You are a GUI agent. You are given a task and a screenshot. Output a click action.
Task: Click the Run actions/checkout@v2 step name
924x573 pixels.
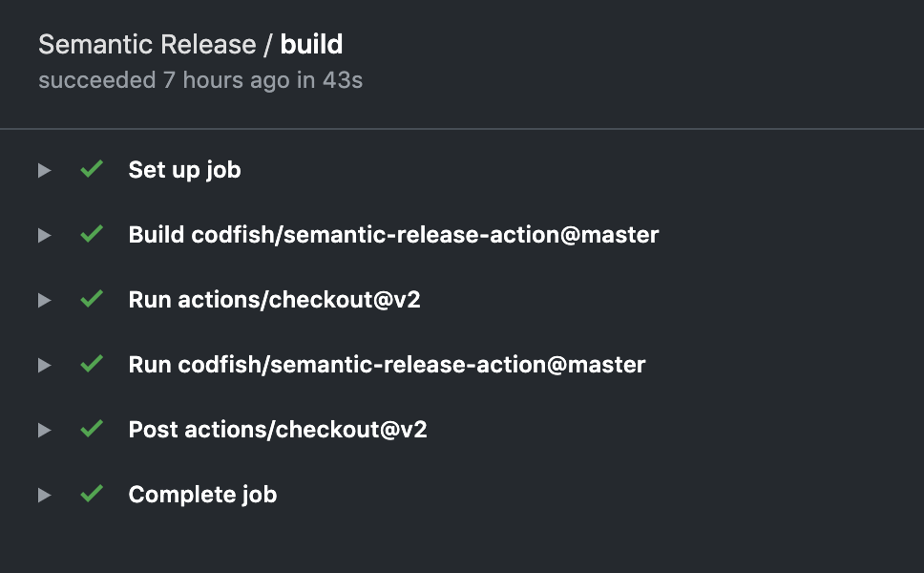point(274,299)
